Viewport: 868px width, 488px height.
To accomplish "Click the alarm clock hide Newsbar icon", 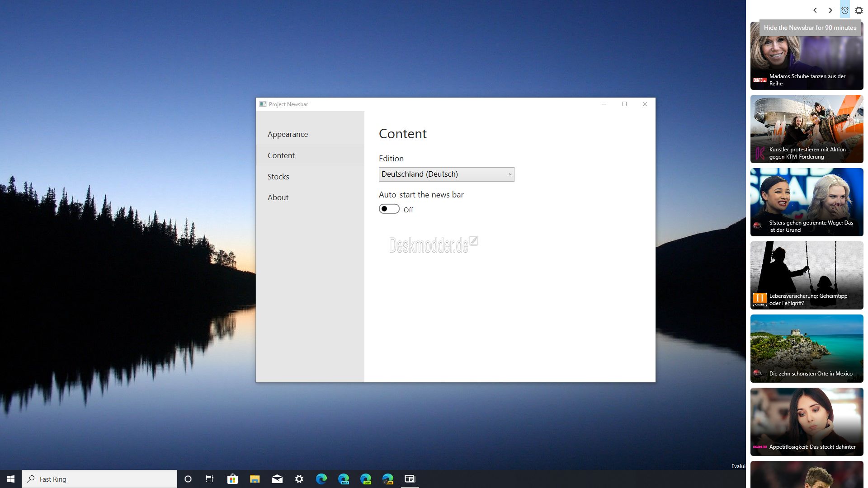I will (x=844, y=10).
